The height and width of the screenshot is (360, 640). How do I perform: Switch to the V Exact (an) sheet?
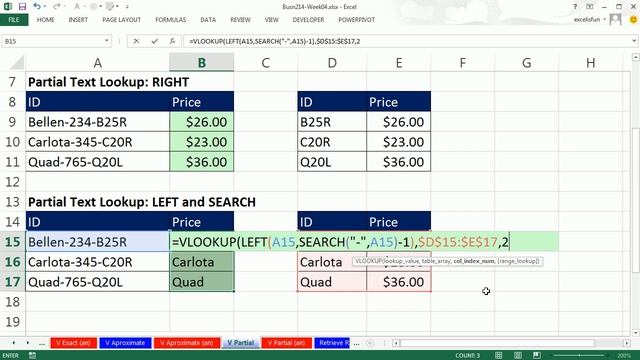tap(73, 343)
